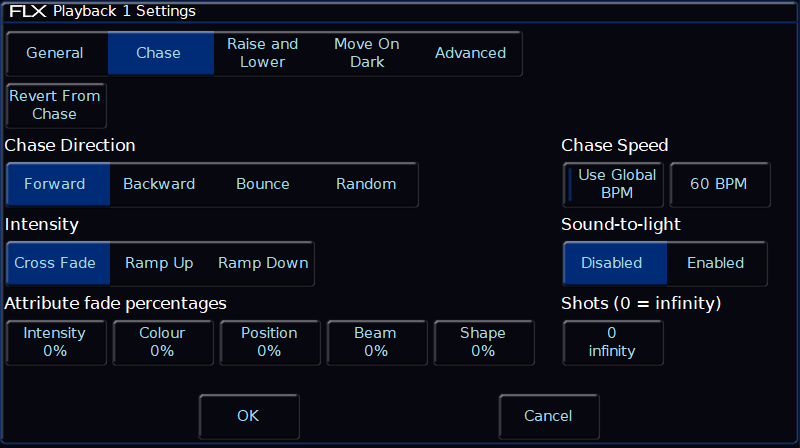The height and width of the screenshot is (448, 800).
Task: Edit the 60 BPM chase speed
Action: click(x=719, y=184)
